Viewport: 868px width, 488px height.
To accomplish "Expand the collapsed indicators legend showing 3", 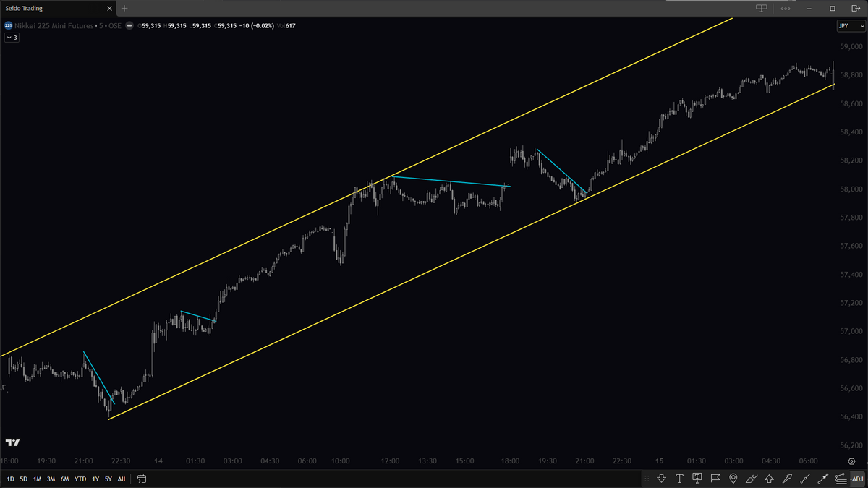I will click(x=12, y=38).
